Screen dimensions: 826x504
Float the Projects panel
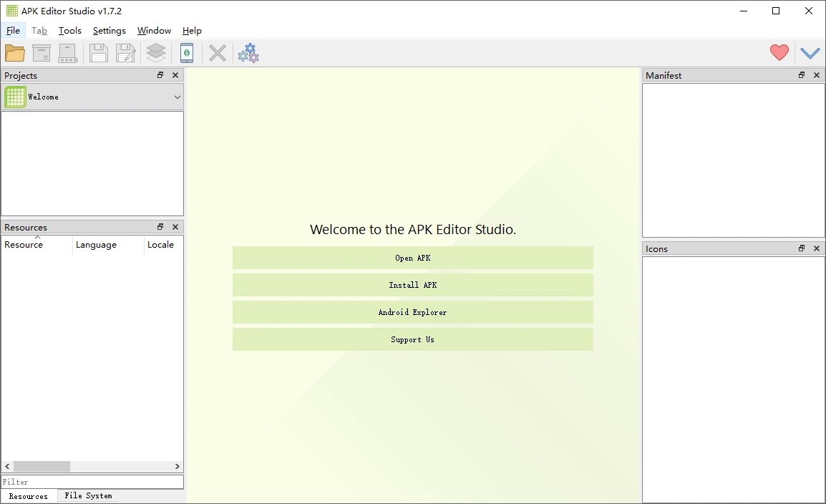point(160,75)
